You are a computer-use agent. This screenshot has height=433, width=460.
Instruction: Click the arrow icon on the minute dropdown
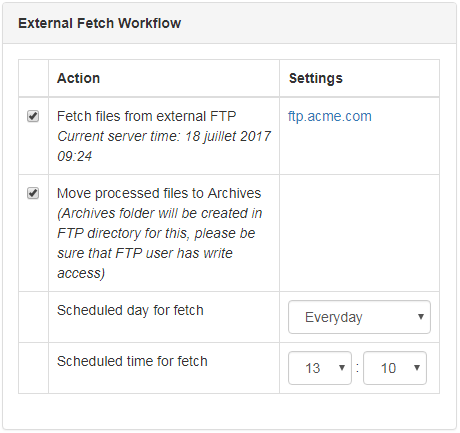(417, 368)
